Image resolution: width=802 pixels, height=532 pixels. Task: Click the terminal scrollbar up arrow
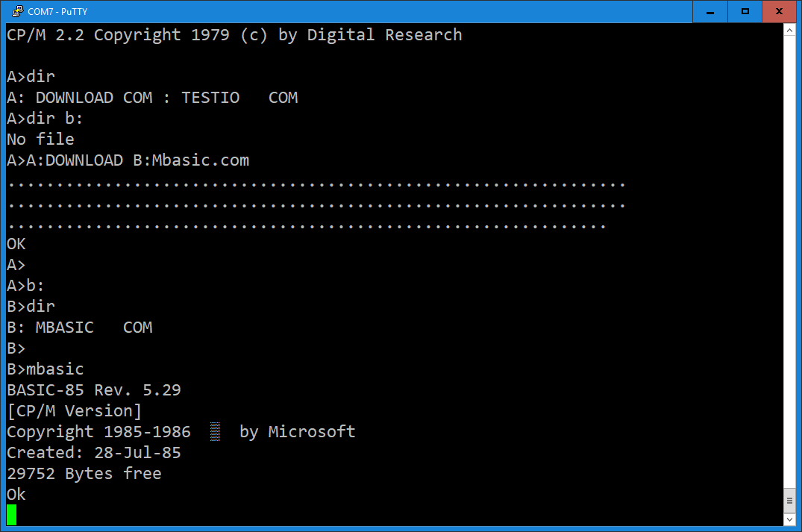click(789, 31)
